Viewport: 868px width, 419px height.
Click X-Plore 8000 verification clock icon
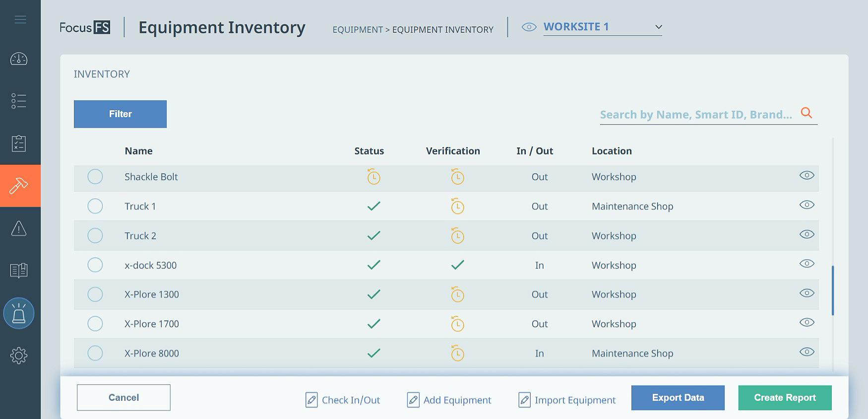pyautogui.click(x=457, y=353)
